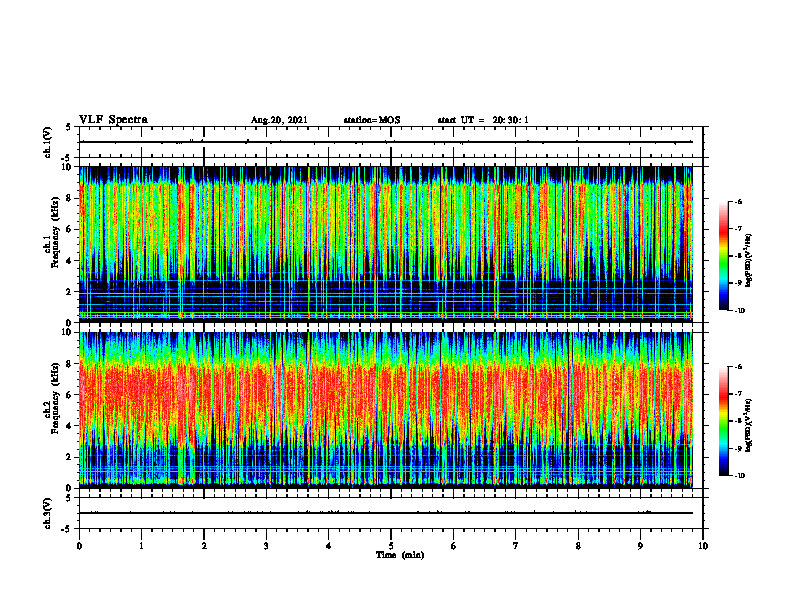Click the ch.1 colorbar log(PSD) label
792x612 pixels.
(x=749, y=260)
